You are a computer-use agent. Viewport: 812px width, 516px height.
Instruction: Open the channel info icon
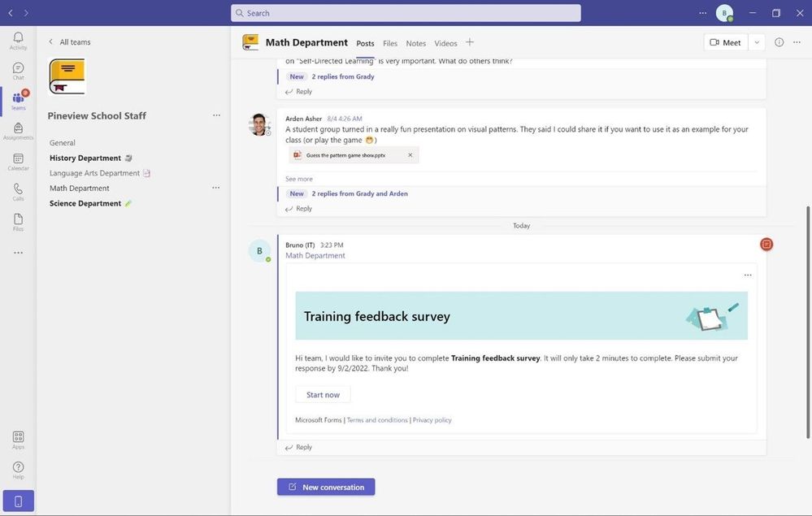(779, 42)
